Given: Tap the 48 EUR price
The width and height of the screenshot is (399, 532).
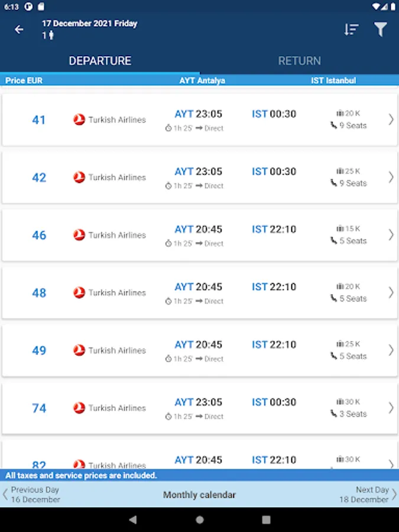Looking at the screenshot, I should click(x=39, y=293).
